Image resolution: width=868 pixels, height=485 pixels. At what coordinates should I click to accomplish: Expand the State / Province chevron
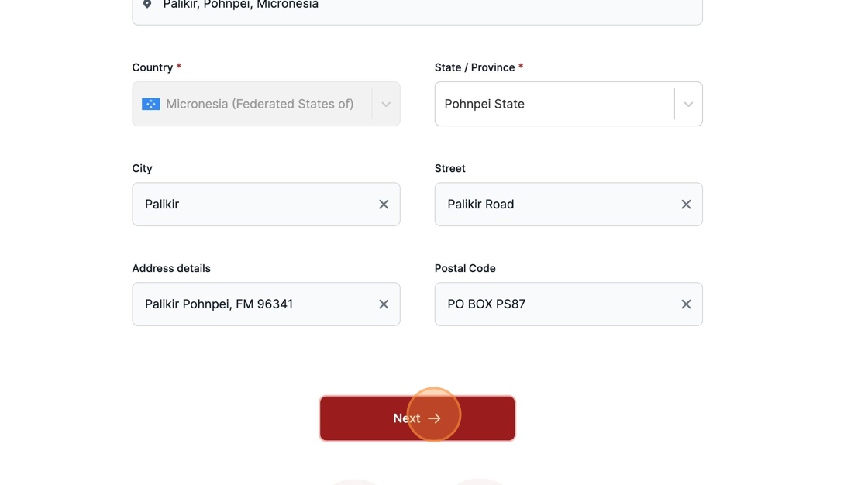pos(688,104)
